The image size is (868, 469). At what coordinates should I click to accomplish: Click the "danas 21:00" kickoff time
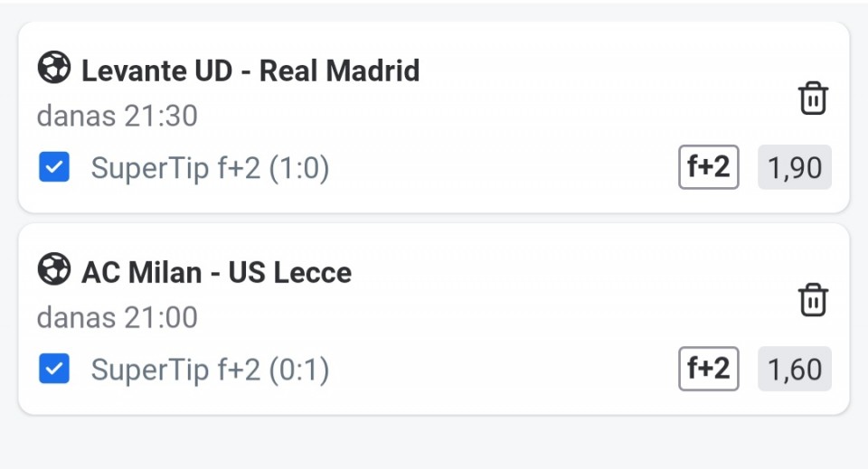coord(117,317)
